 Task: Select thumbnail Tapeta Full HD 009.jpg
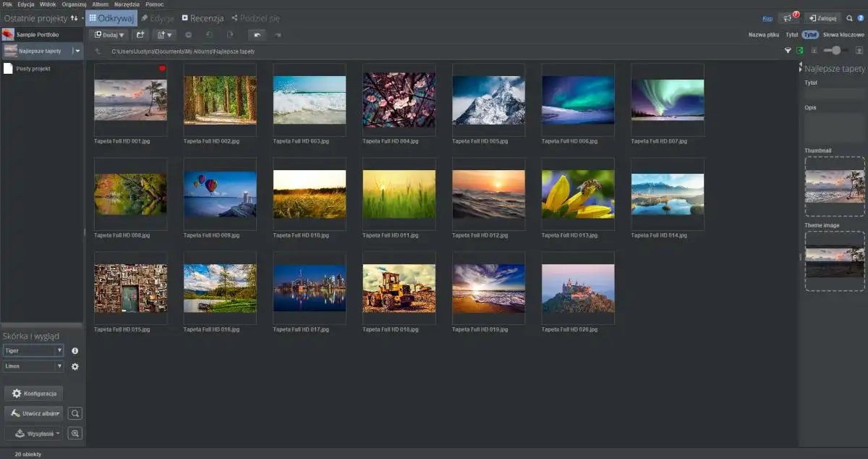coord(220,194)
